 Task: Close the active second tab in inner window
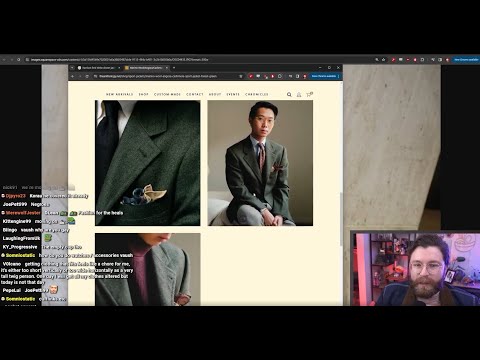tap(167, 68)
